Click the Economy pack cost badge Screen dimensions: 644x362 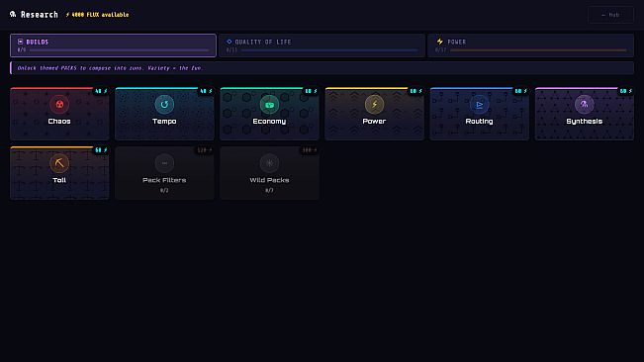(x=311, y=91)
